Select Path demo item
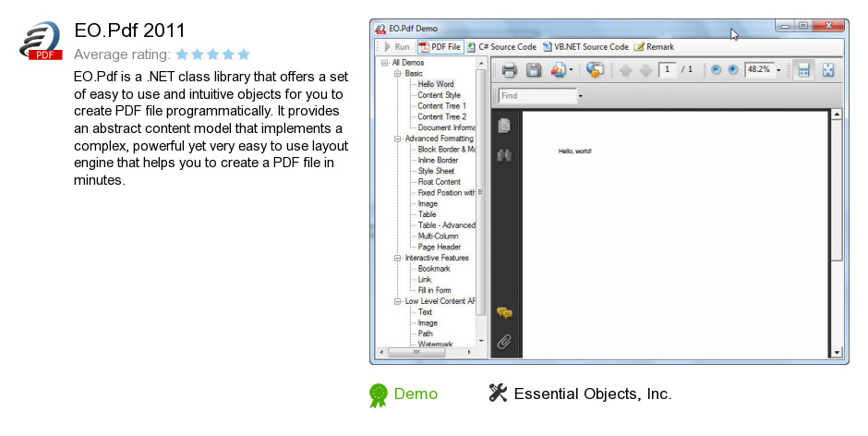The height and width of the screenshot is (436, 868). click(425, 333)
